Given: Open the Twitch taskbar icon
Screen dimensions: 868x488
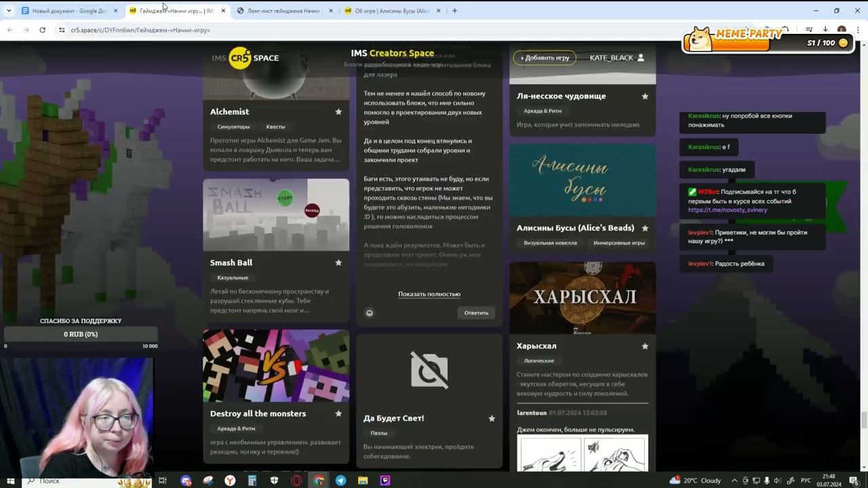Looking at the screenshot, I should pyautogui.click(x=385, y=481).
